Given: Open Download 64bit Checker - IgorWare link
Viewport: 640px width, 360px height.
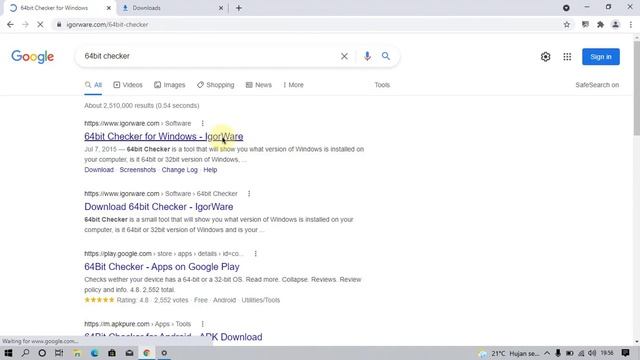Looking at the screenshot, I should [x=159, y=207].
